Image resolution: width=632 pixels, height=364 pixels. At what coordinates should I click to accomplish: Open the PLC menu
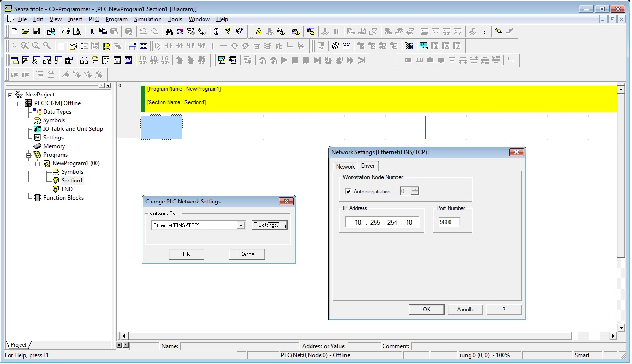point(94,19)
